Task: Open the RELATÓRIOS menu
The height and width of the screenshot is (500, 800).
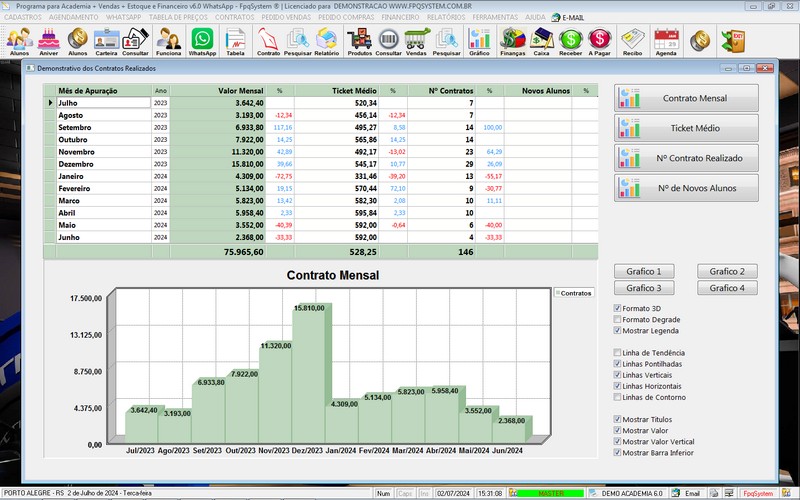Action: [x=446, y=17]
